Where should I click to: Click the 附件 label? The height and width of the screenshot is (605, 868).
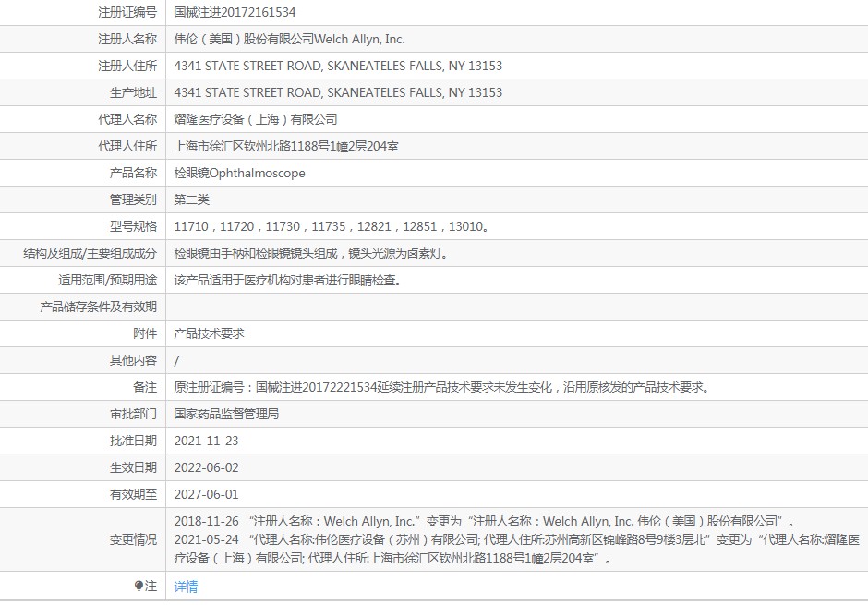[x=145, y=333]
